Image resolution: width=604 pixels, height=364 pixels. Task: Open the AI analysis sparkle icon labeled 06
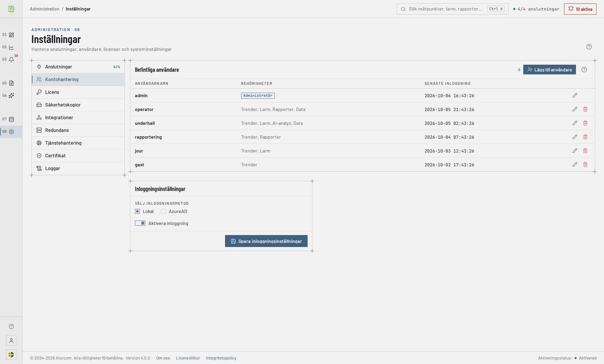point(11,96)
